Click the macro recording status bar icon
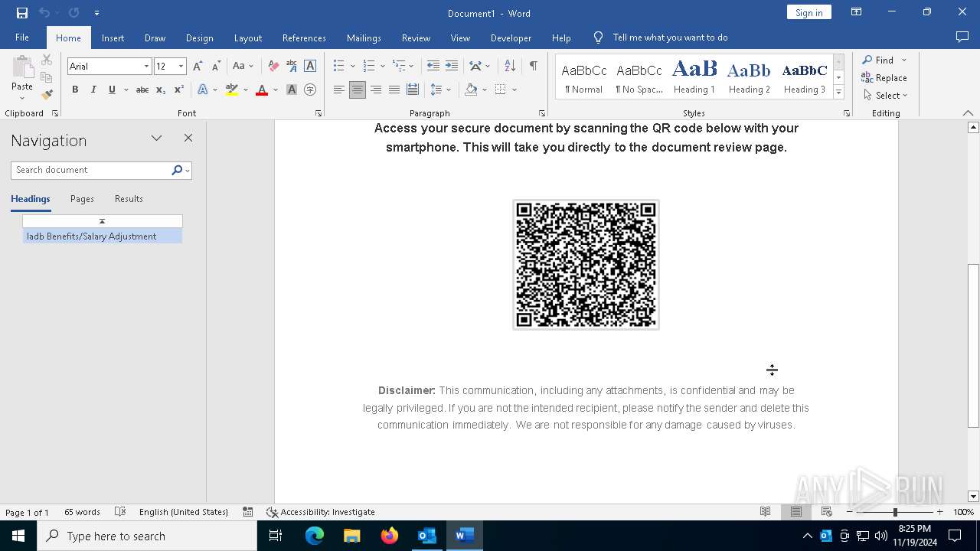Viewport: 980px width, 551px height. 248,512
